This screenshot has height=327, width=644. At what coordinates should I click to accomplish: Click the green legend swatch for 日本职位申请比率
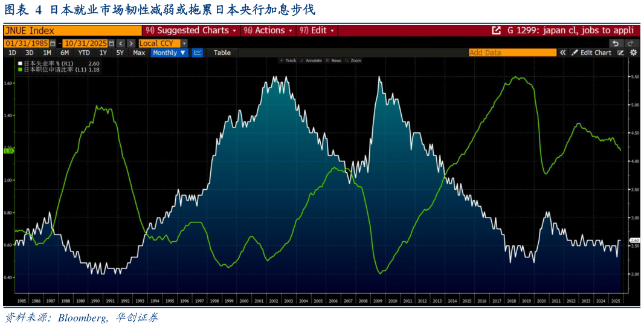[20, 70]
